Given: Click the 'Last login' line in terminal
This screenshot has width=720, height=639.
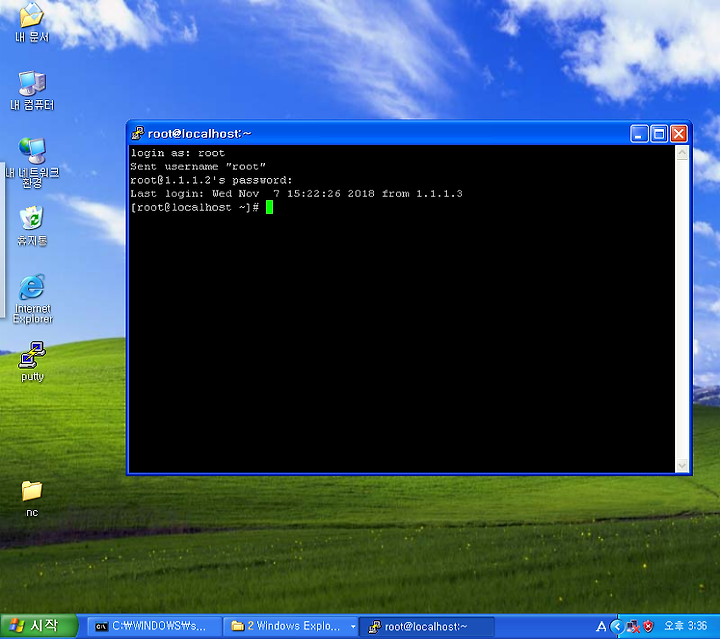Looking at the screenshot, I should pos(296,194).
